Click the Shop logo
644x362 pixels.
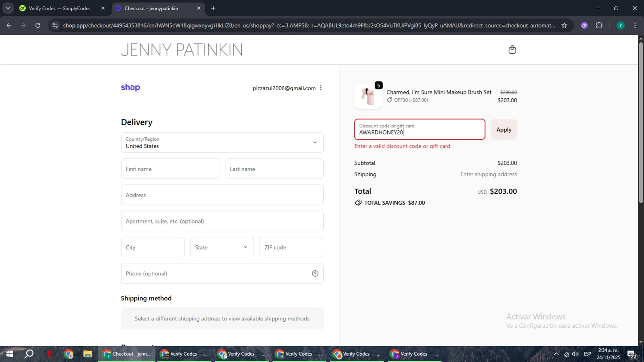(131, 87)
